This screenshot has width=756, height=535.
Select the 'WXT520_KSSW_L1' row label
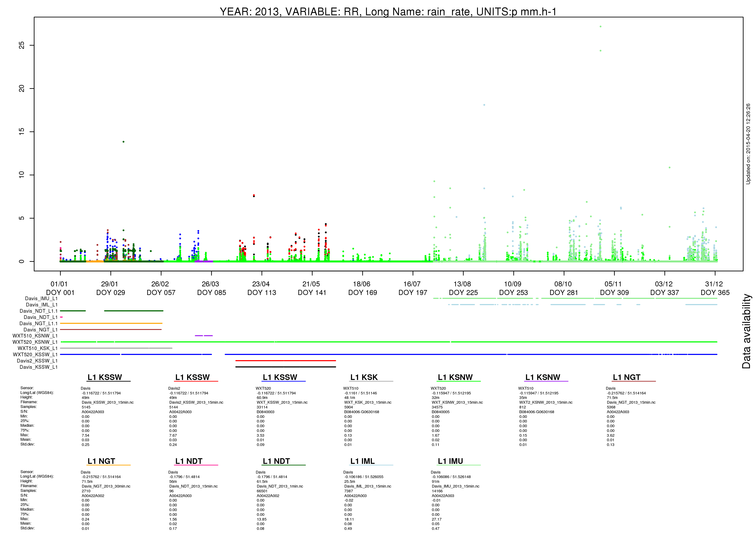point(35,355)
